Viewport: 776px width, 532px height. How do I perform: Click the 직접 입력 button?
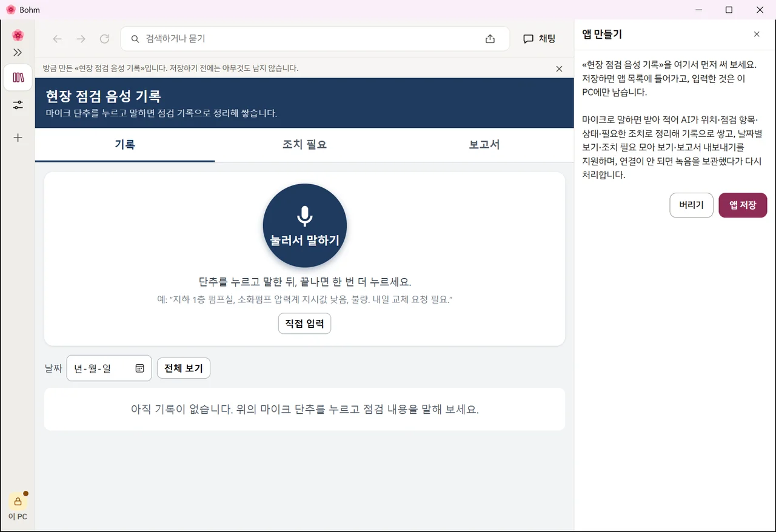[x=304, y=324]
